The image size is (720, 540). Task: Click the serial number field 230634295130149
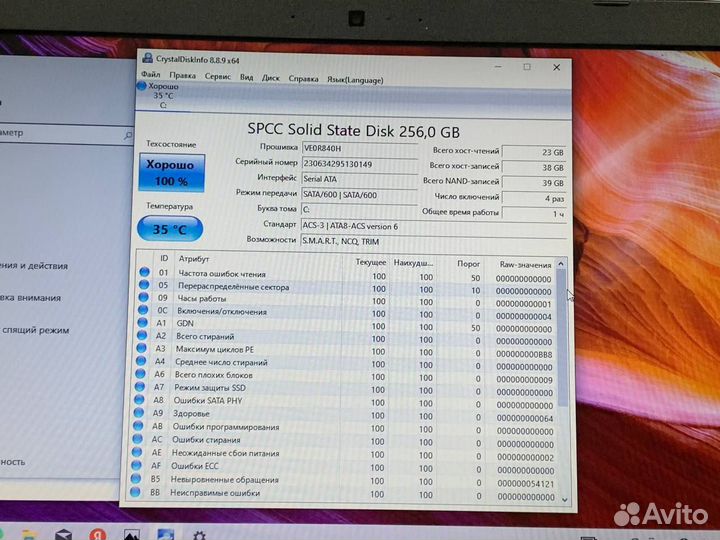click(x=359, y=164)
